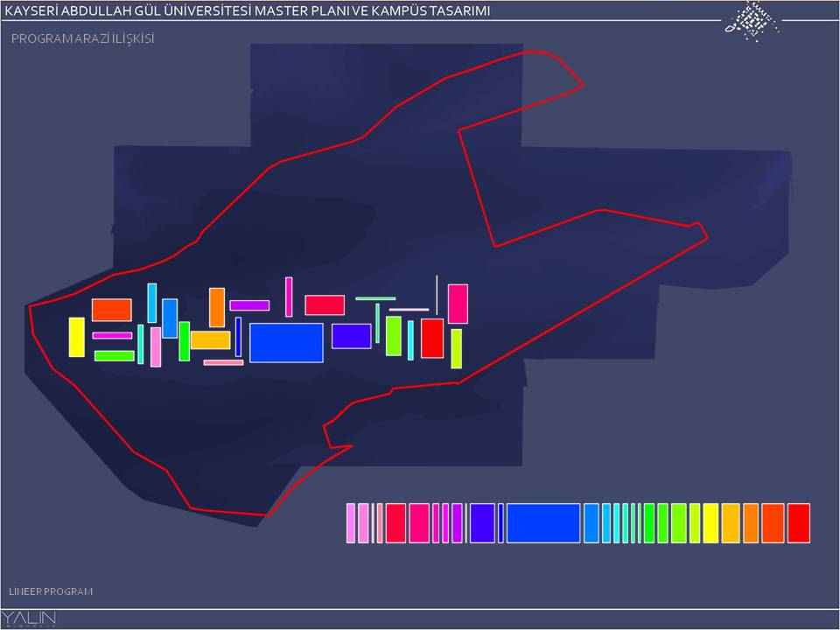Click the YALIN logo at bottom left

29,619
